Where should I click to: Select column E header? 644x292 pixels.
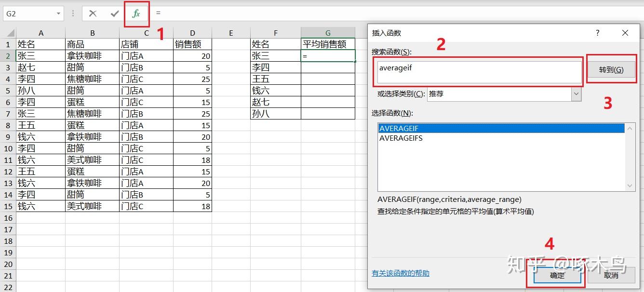pos(231,33)
